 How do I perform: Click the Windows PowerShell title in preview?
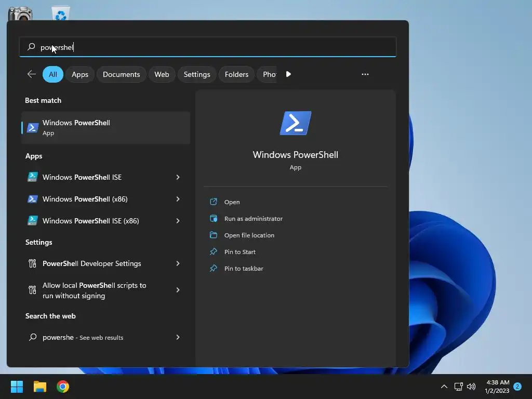295,155
